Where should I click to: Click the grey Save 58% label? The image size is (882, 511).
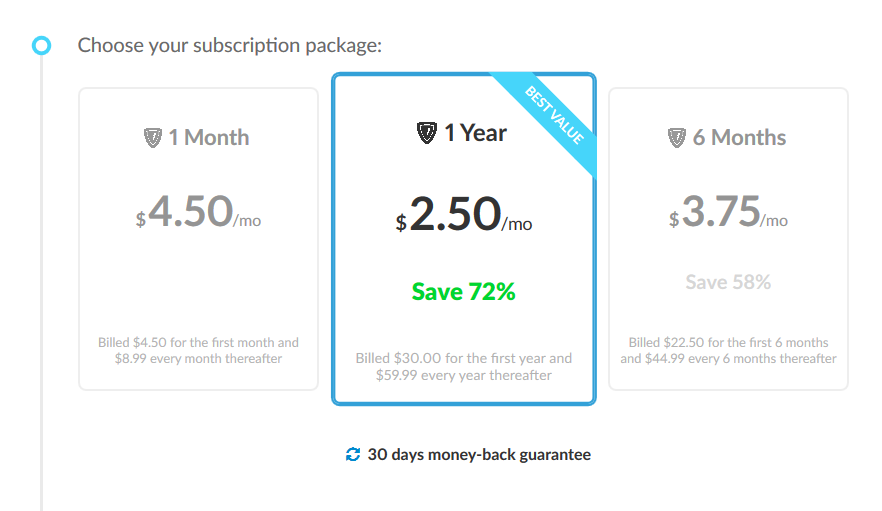728,283
